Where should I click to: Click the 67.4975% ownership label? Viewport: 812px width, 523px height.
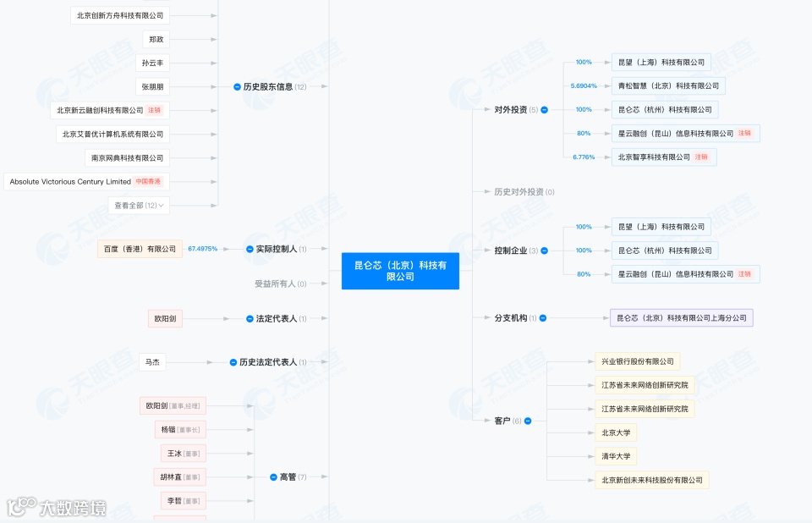[x=202, y=249]
